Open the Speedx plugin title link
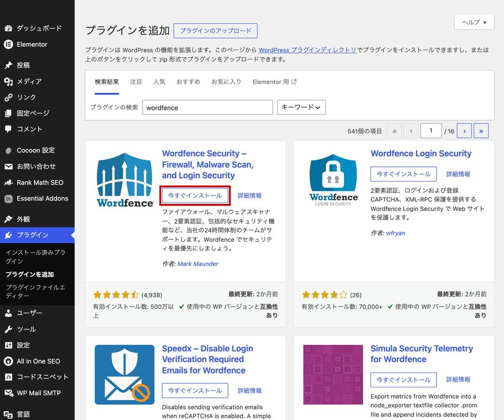Image resolution: width=504 pixels, height=420 pixels. point(207,359)
